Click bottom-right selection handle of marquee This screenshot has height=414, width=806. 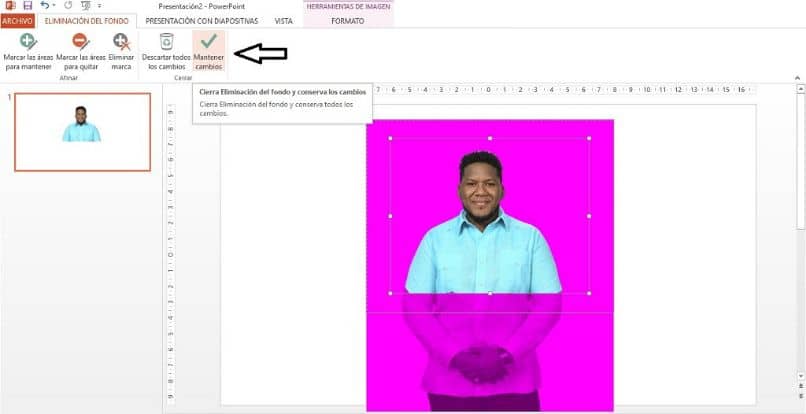pos(589,293)
